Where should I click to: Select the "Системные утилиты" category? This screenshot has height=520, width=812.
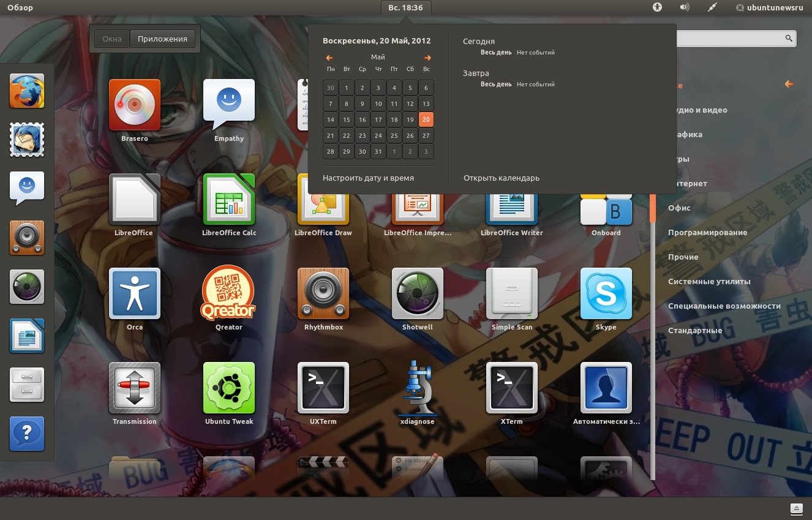709,281
